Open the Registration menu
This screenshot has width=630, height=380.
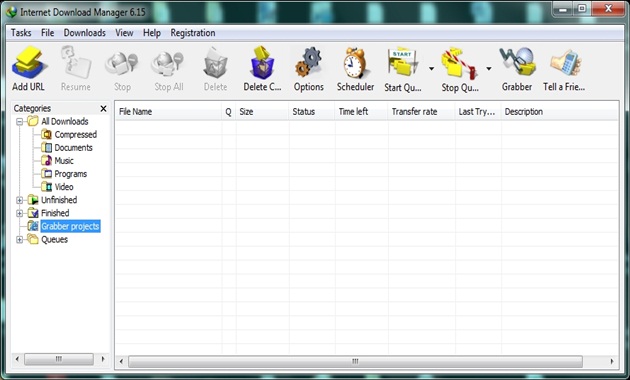coord(193,33)
